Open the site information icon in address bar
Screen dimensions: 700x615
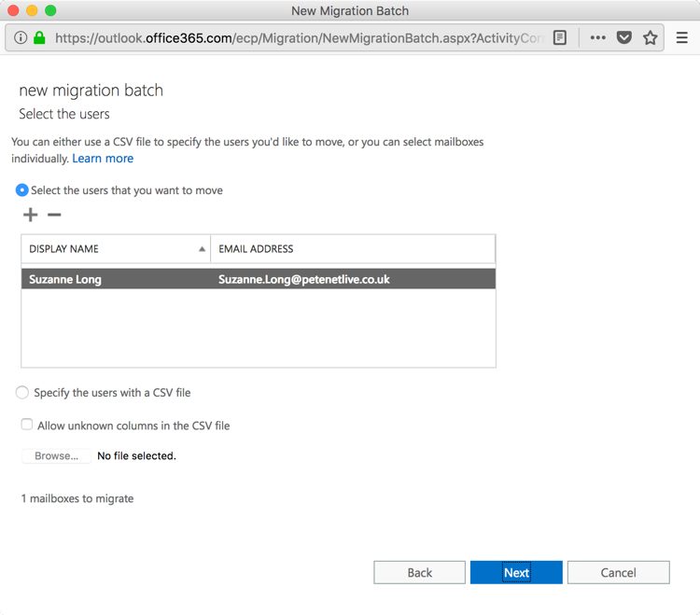click(21, 38)
